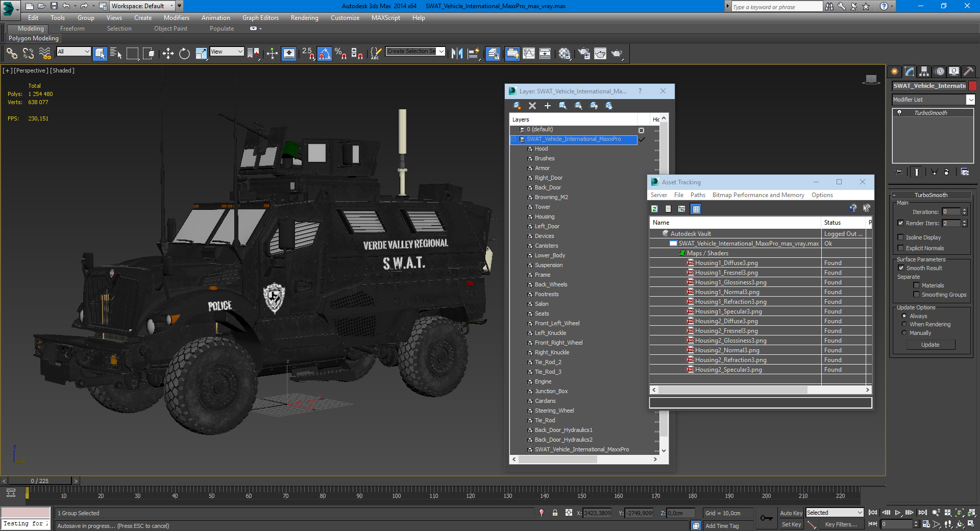The height and width of the screenshot is (531, 980).
Task: Open the Create tab in command panel
Action: click(894, 71)
